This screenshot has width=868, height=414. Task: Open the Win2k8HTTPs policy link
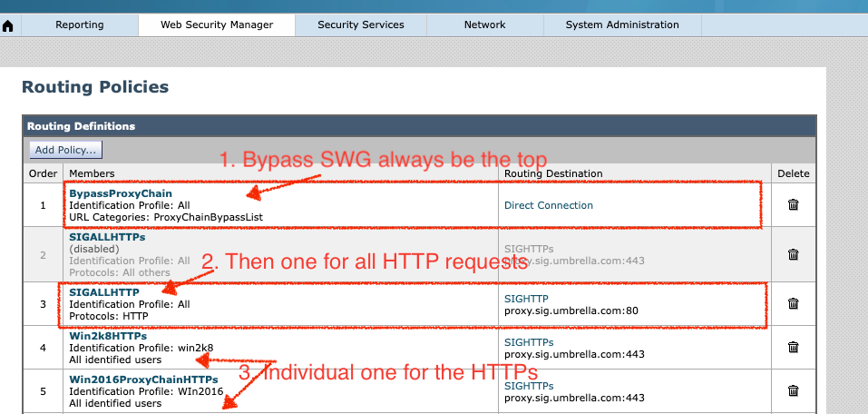(x=108, y=336)
